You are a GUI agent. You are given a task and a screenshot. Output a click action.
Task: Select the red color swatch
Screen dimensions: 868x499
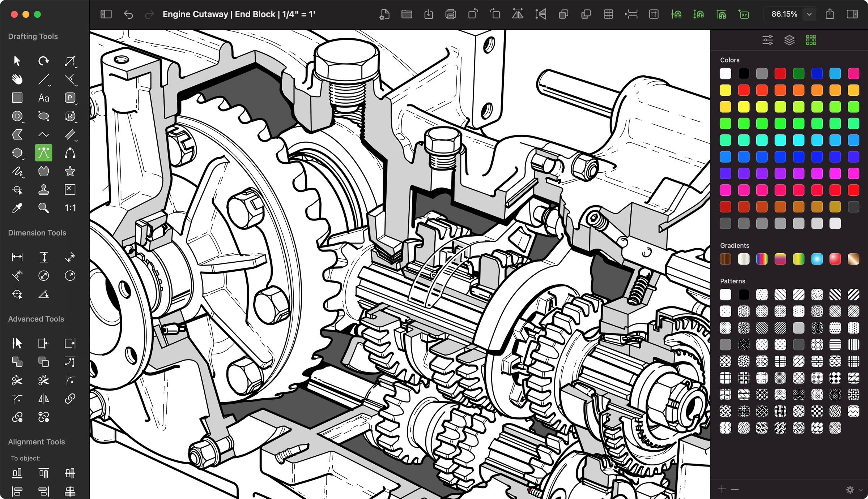click(780, 74)
